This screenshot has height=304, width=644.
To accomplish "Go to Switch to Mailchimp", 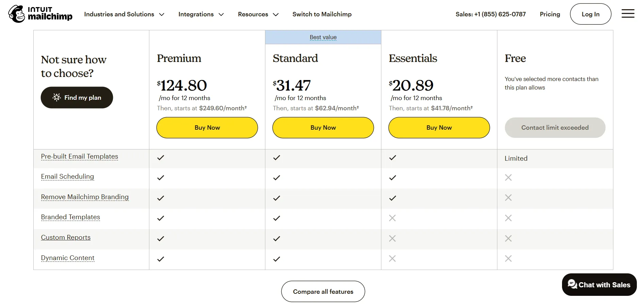I will point(322,14).
